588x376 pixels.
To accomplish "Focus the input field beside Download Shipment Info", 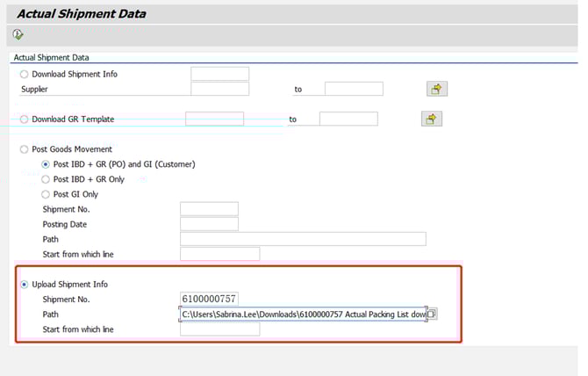I will click(x=219, y=74).
